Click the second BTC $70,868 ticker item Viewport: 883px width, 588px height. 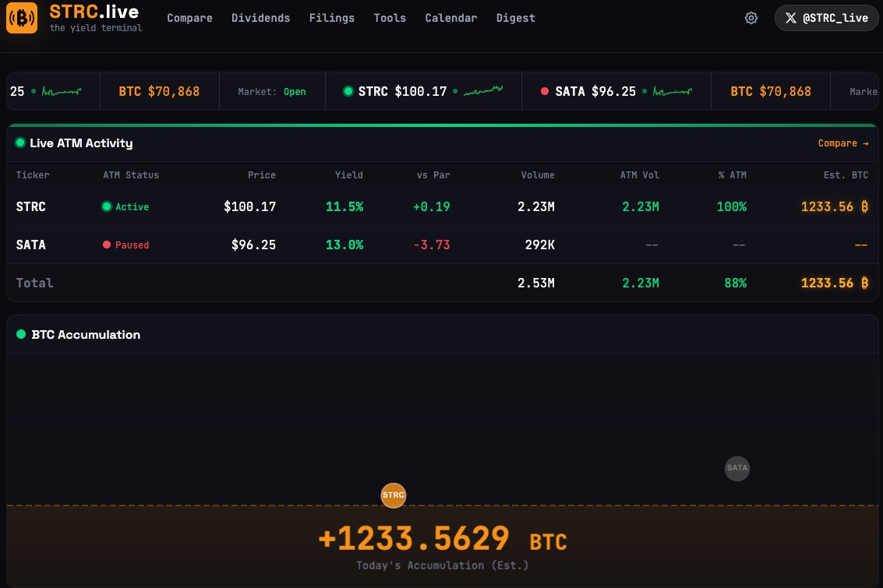pyautogui.click(x=771, y=91)
